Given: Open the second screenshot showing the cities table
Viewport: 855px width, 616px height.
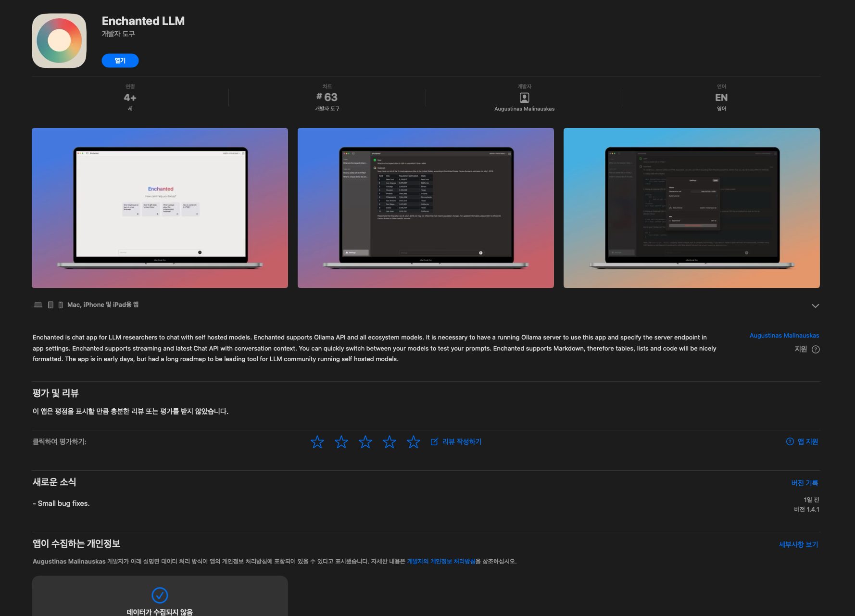Looking at the screenshot, I should tap(426, 208).
